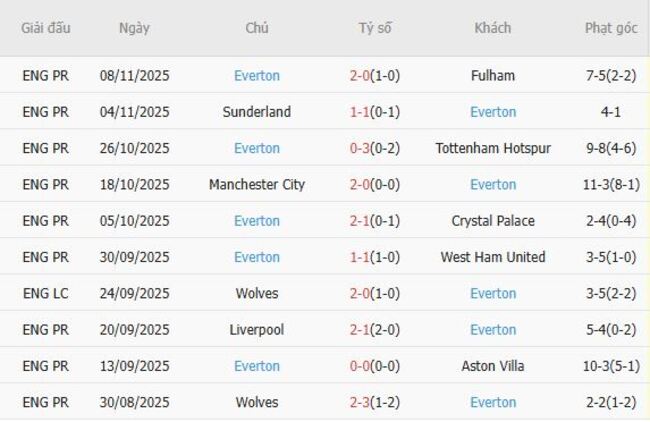Select the "Phạt góc" column header
Screen dimensions: 650x422
611,28
